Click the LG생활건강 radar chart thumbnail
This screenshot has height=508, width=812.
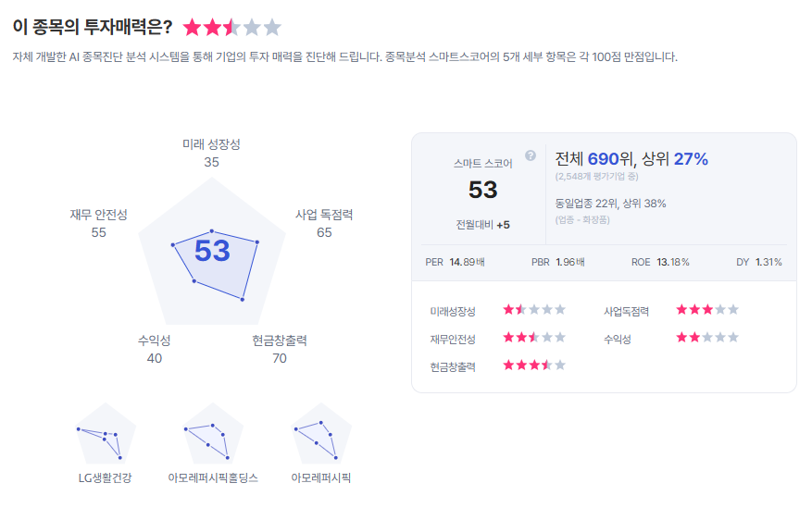pyautogui.click(x=106, y=434)
